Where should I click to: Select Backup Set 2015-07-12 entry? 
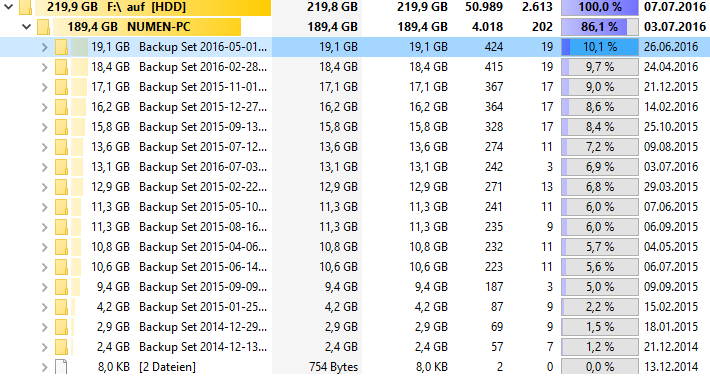203,147
